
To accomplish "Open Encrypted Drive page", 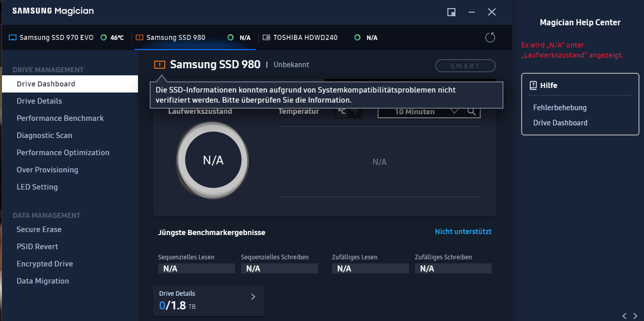I will point(70,264).
